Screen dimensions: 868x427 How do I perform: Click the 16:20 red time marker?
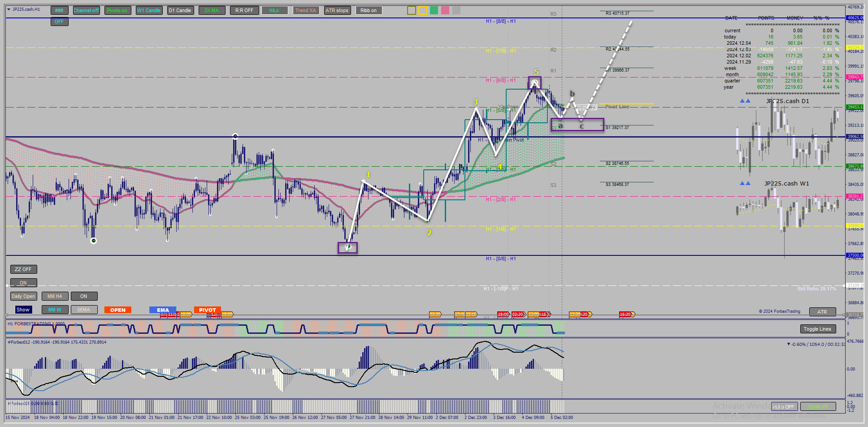(626, 315)
